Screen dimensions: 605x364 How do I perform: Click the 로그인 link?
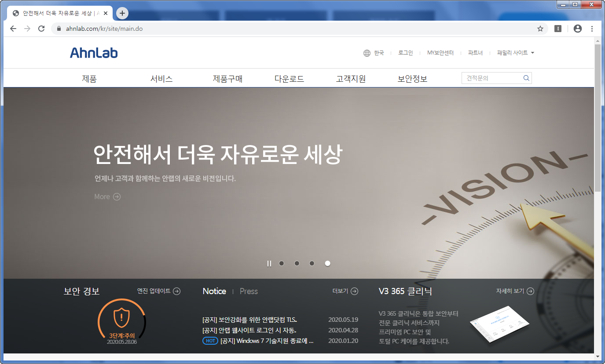pyautogui.click(x=406, y=53)
